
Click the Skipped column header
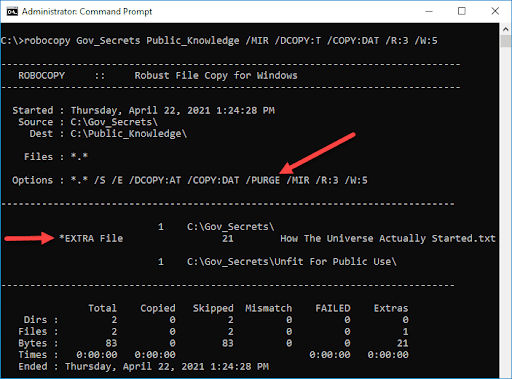pos(213,308)
